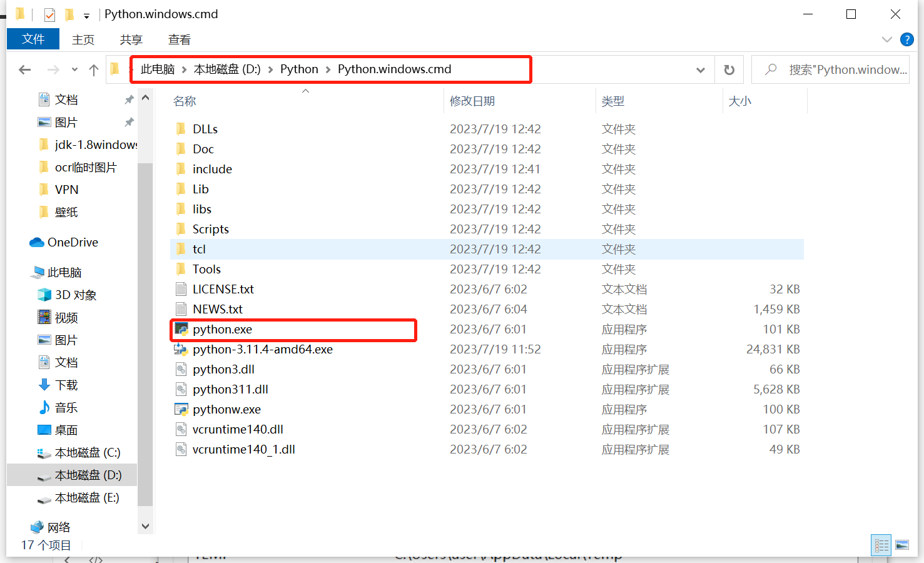Select the tcl folder icon
The image size is (924, 563).
click(181, 249)
